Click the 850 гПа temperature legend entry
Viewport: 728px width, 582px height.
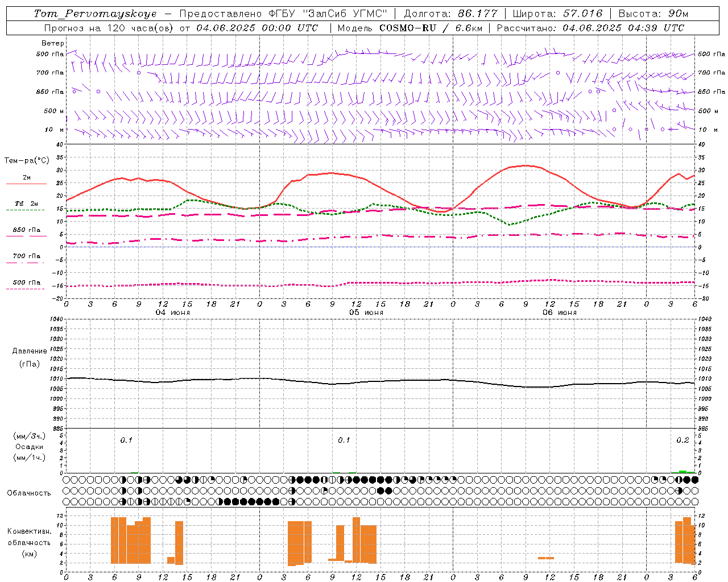point(26,230)
